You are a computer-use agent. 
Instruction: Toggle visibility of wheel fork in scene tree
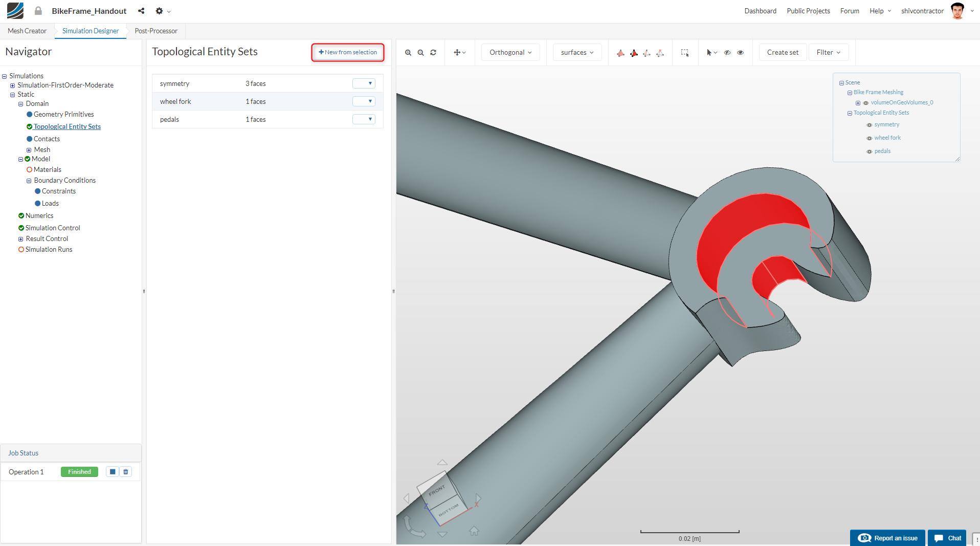coord(870,138)
